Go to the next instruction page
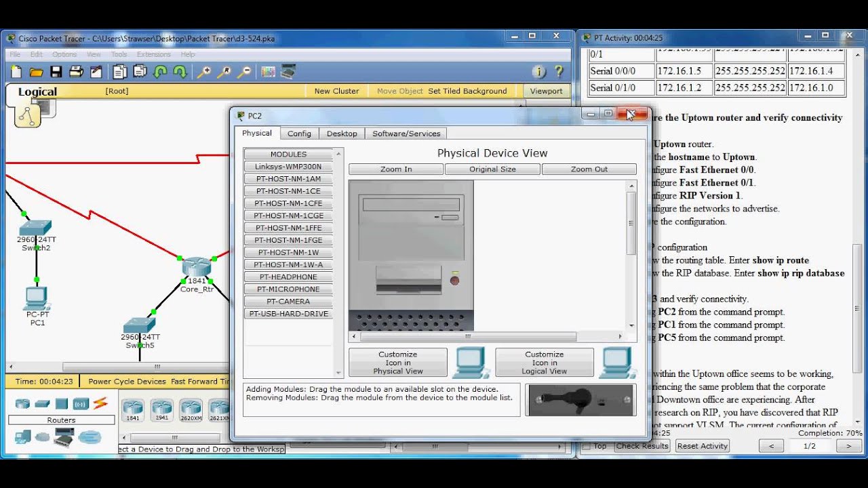868x488 pixels. pos(848,446)
